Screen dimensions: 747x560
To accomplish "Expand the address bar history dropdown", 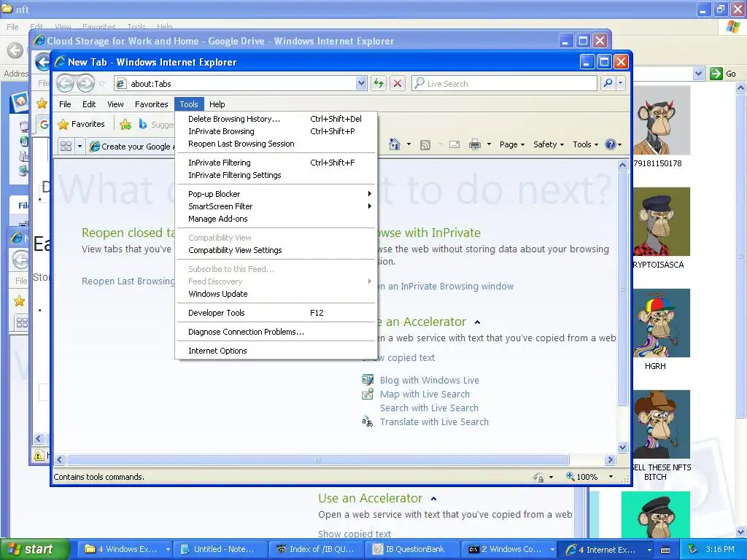I will 361,83.
